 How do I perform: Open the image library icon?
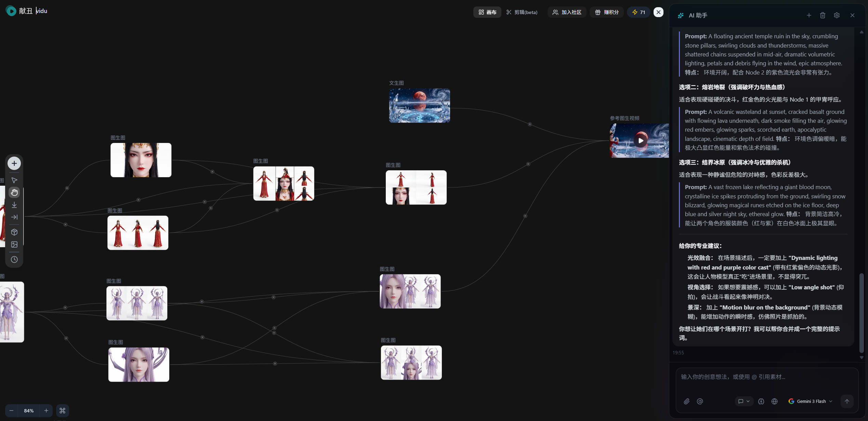tap(14, 245)
